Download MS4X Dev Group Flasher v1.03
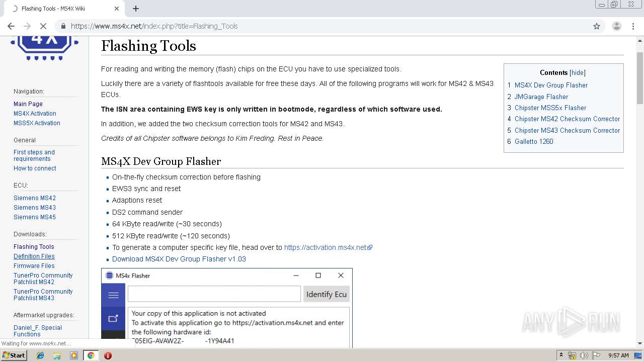The image size is (644, 362). 179,259
